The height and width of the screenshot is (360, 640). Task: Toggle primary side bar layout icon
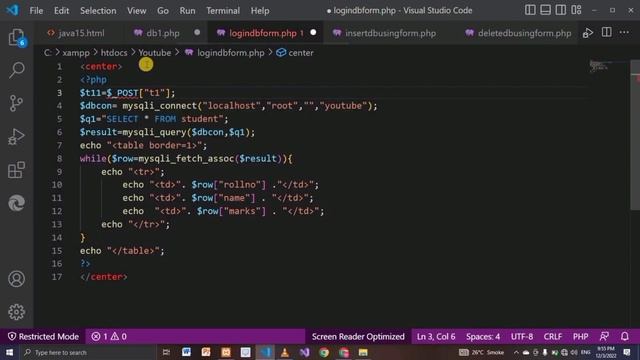(x=530, y=10)
